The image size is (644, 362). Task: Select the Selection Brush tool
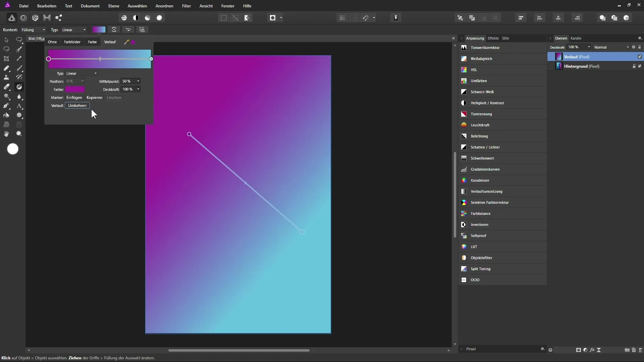click(19, 49)
